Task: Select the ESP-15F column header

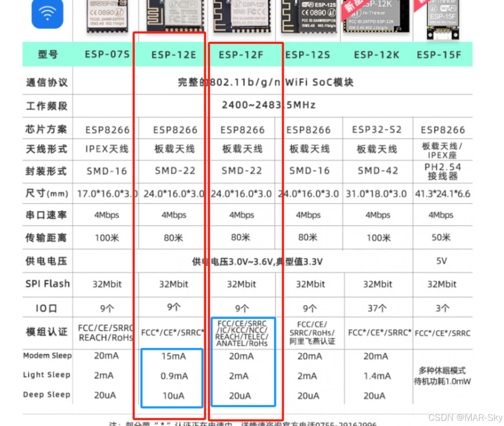Action: 439,55
